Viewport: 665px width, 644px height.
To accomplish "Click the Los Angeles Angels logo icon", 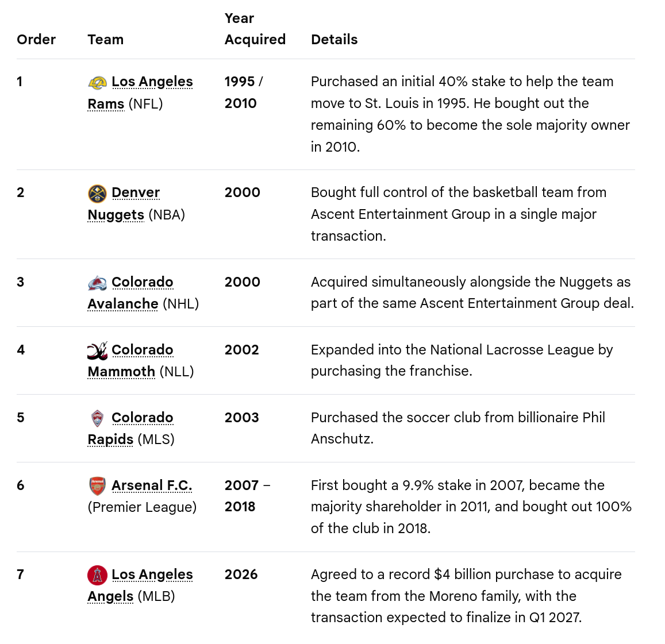I will pos(97,575).
